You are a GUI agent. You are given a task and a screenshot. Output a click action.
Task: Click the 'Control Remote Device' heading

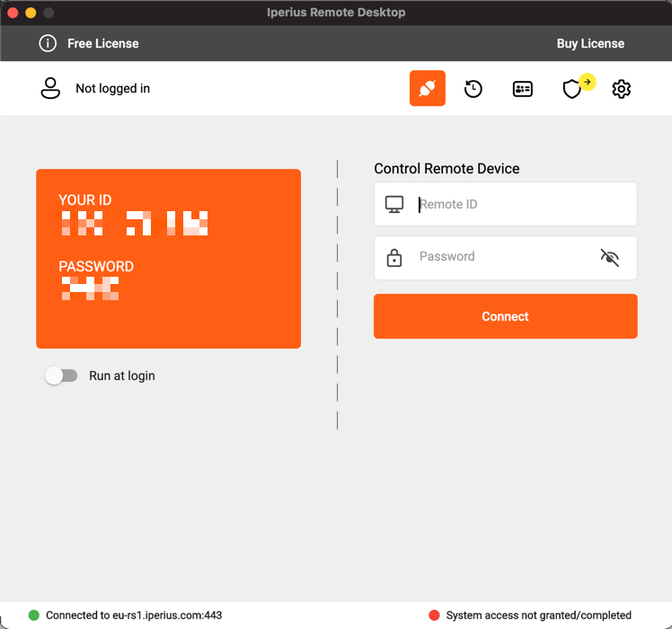tap(447, 169)
